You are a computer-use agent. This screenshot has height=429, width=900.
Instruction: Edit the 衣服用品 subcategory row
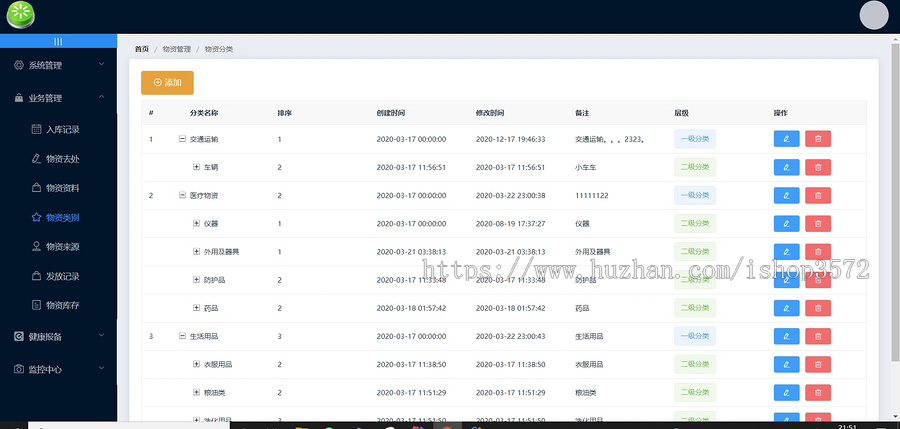point(786,364)
